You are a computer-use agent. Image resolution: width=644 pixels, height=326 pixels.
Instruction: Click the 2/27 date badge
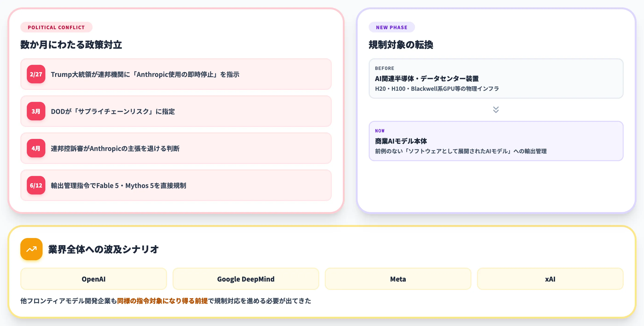36,74
